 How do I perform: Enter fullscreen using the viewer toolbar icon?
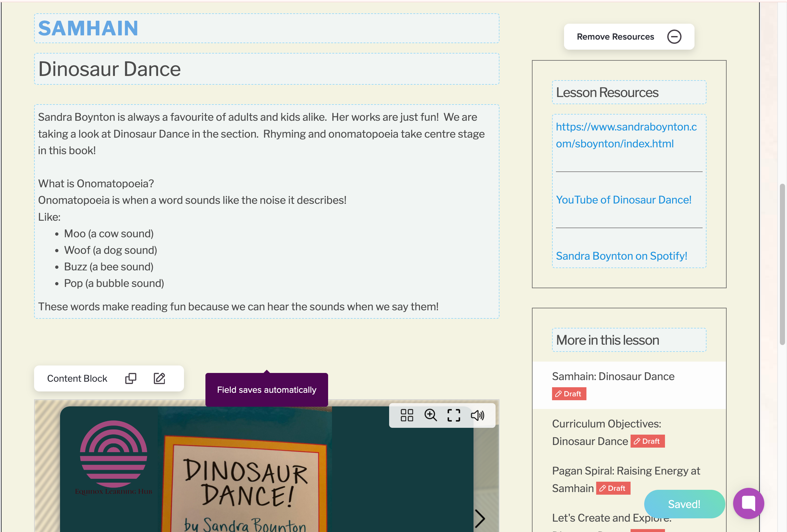point(454,415)
